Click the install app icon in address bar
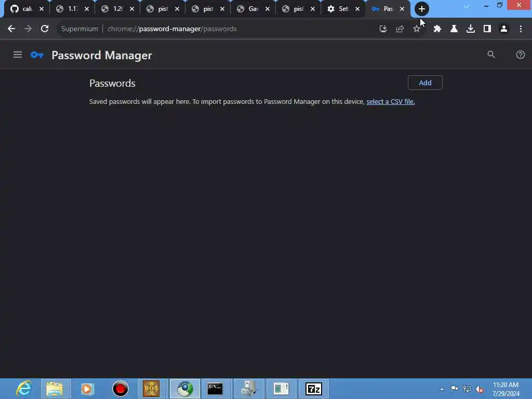Viewport: 532px width, 399px height. (383, 29)
